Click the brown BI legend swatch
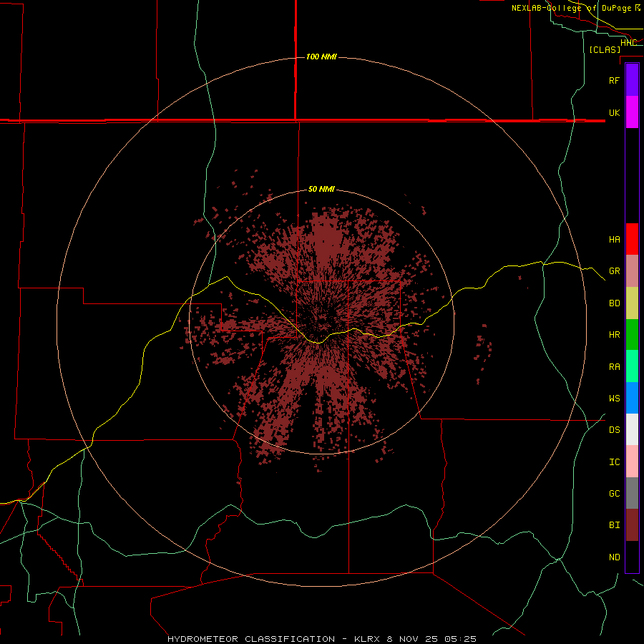The image size is (644, 644). [632, 525]
